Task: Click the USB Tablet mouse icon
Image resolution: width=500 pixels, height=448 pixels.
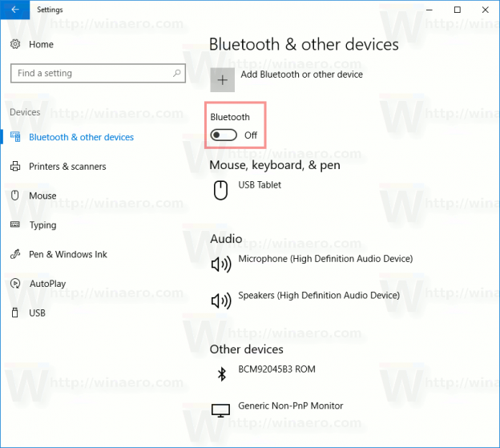Action: [220, 190]
